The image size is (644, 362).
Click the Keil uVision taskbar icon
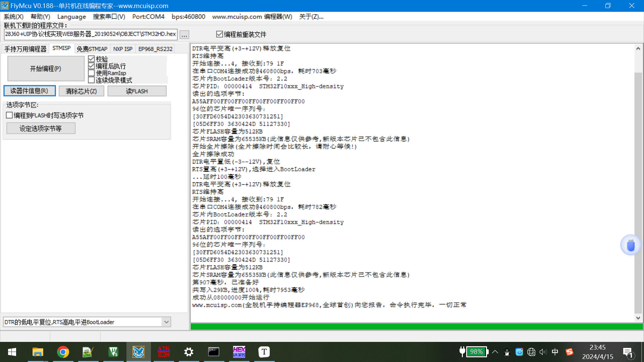tap(113, 352)
